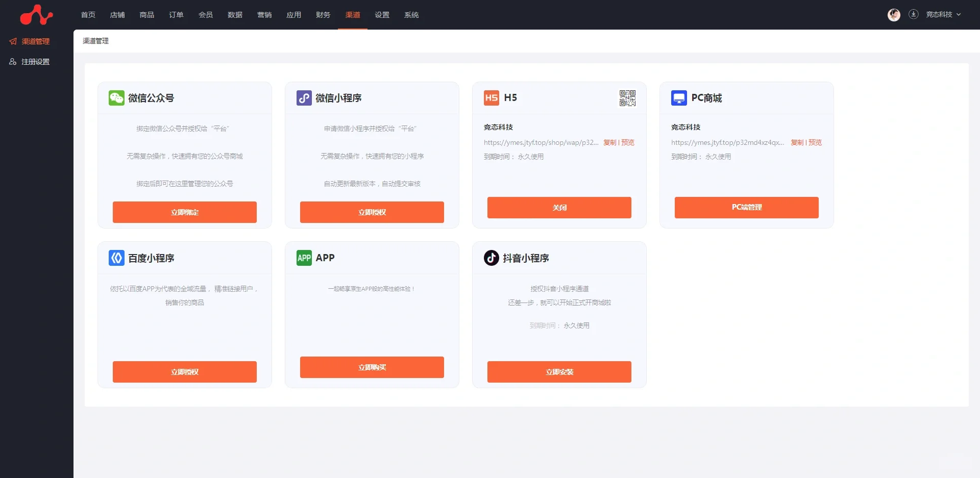
Task: Click the WeChat official account icon
Action: pyautogui.click(x=116, y=98)
